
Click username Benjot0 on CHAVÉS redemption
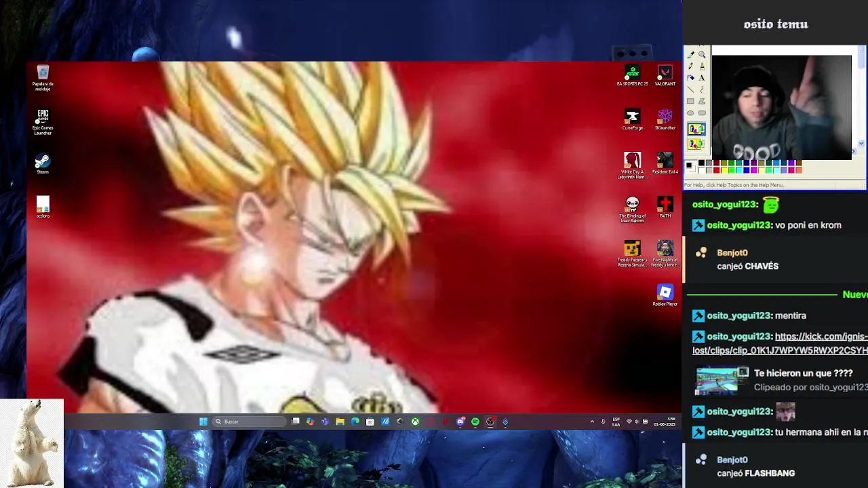732,253
